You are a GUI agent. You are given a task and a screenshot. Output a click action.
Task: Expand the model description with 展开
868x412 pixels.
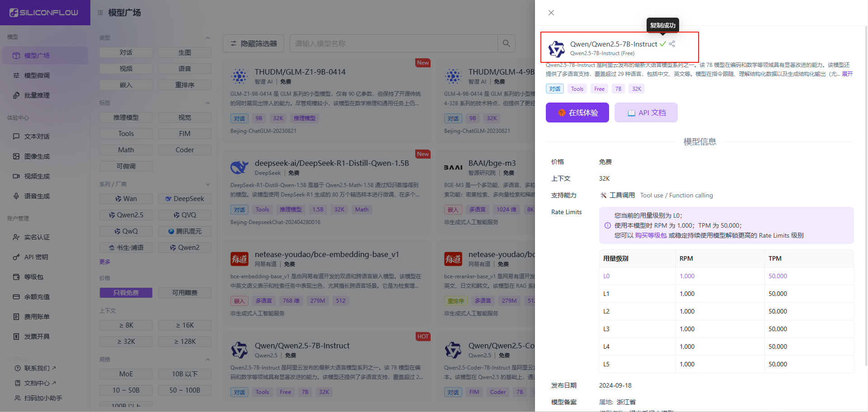coord(847,74)
